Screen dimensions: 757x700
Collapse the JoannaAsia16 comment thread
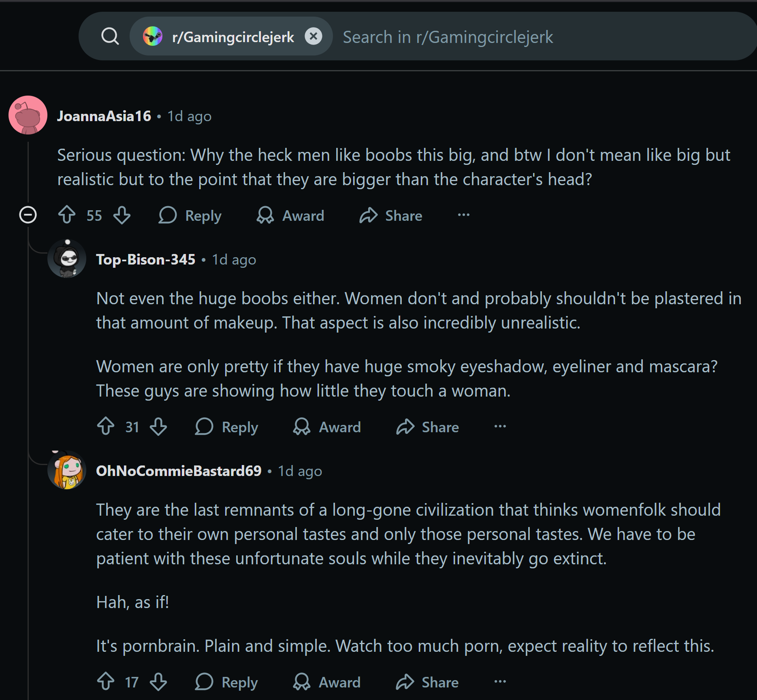[x=28, y=215]
